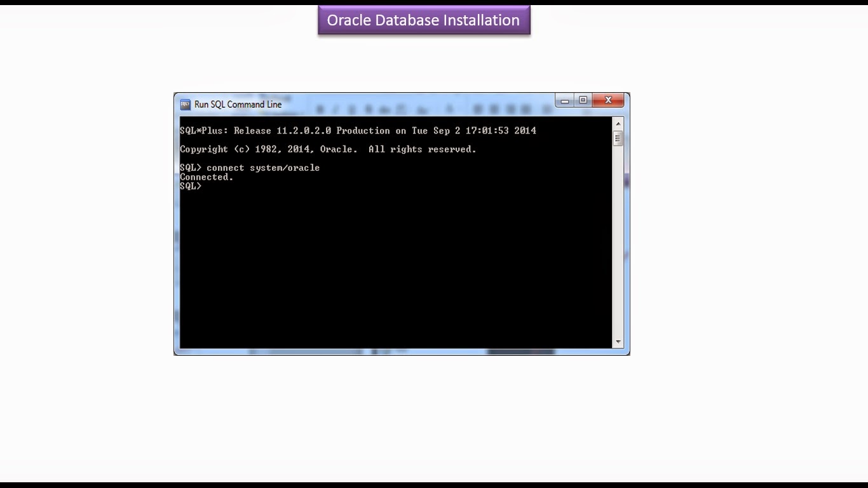Click the SQL icon in the title bar

[185, 104]
